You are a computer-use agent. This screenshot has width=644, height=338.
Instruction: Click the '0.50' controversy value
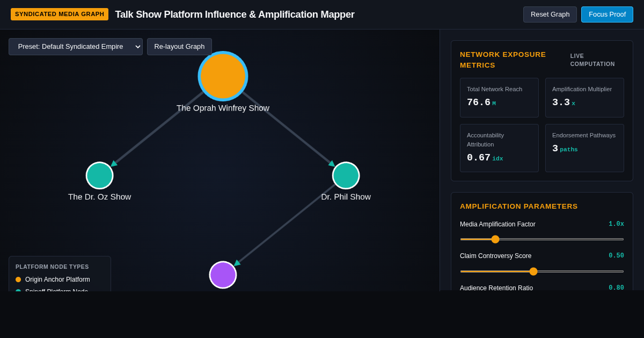(x=616, y=256)
